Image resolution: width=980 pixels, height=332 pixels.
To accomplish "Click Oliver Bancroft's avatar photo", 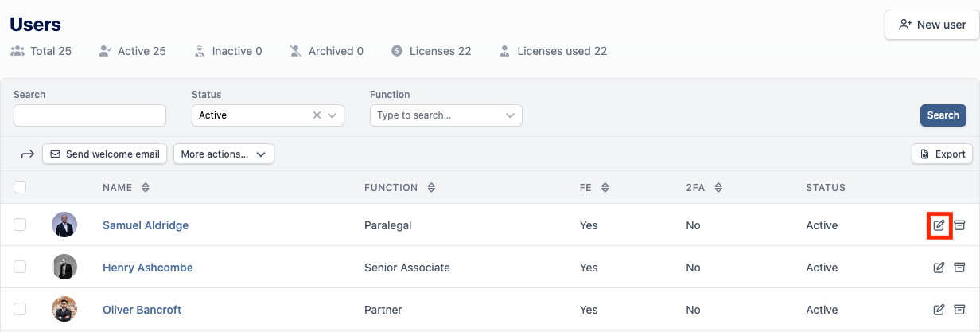I will pyautogui.click(x=64, y=309).
